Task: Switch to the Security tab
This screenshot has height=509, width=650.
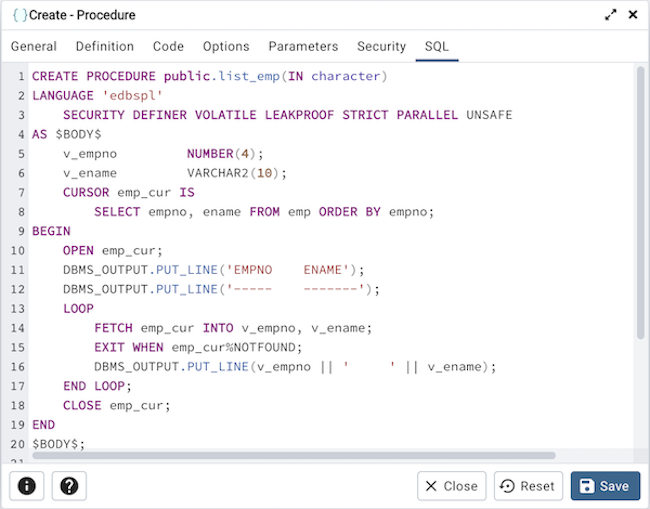Action: pos(381,46)
